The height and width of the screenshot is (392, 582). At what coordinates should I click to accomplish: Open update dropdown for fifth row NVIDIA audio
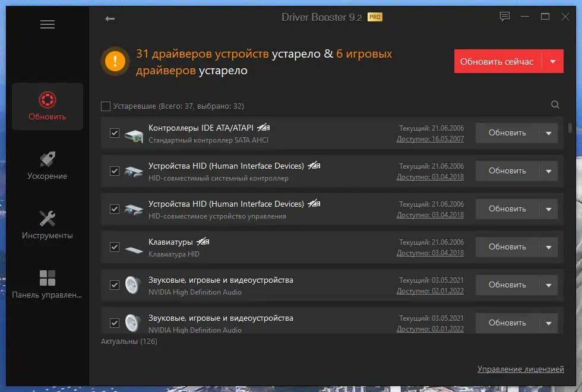tap(549, 285)
